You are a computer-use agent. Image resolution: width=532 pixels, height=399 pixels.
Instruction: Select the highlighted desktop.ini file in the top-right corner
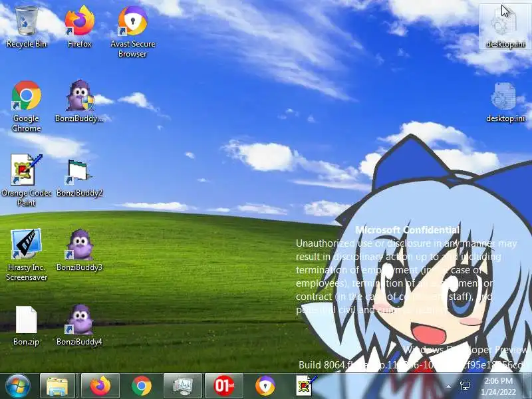(505, 27)
